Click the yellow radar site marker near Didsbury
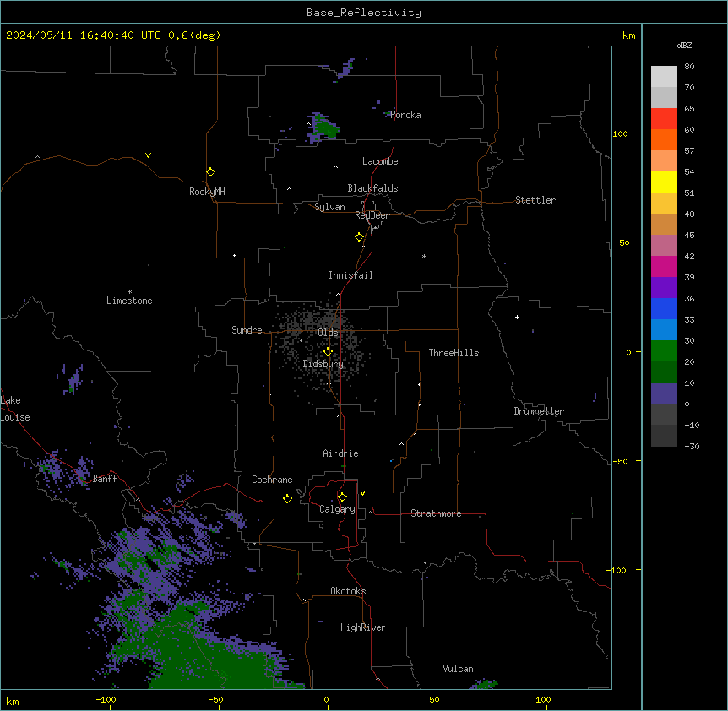Viewport: 728px width, 711px height. (x=329, y=352)
